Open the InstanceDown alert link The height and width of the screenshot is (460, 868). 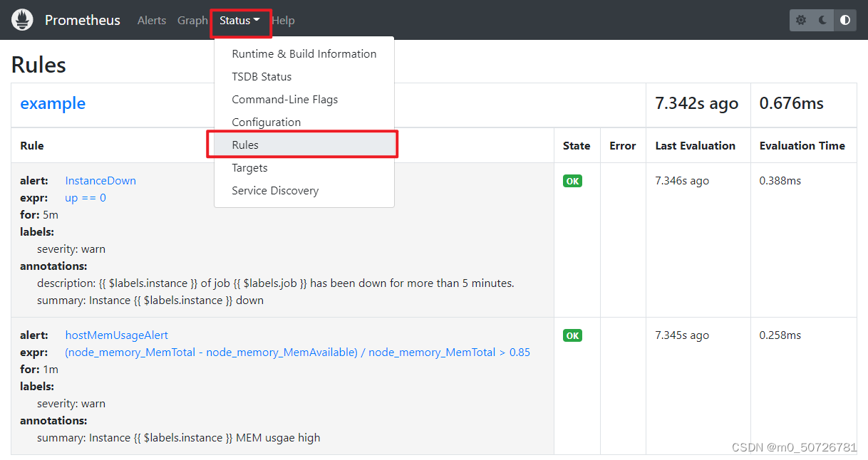[x=100, y=181]
